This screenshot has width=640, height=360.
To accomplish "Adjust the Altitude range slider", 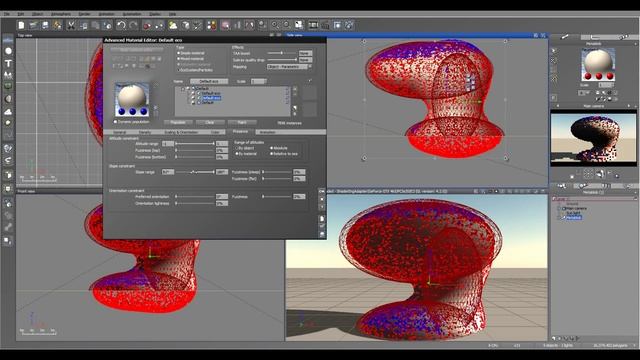I will [195, 144].
